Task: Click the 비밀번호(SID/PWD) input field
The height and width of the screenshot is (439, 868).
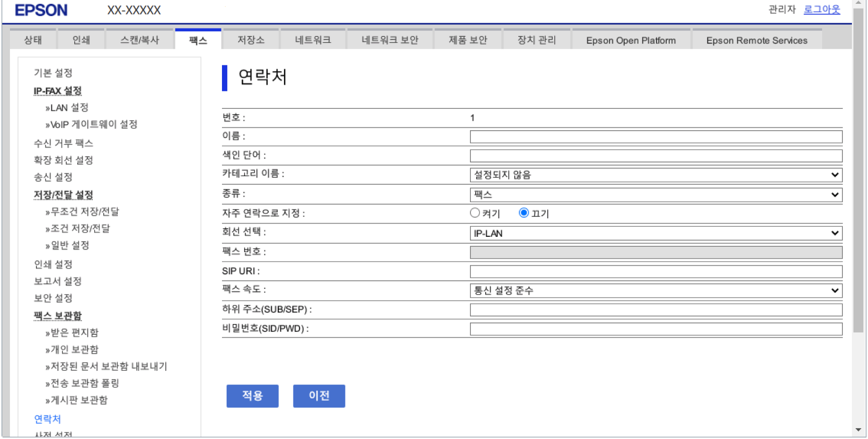Action: pos(655,329)
